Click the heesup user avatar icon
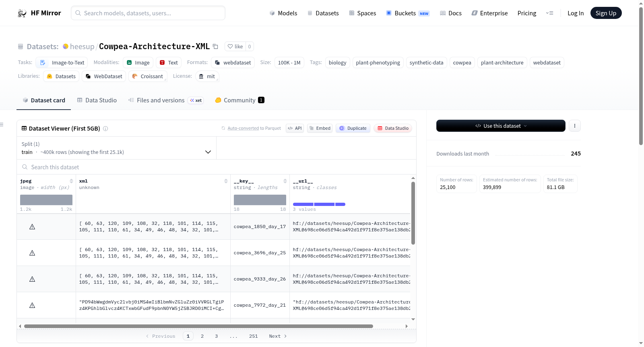 point(66,46)
